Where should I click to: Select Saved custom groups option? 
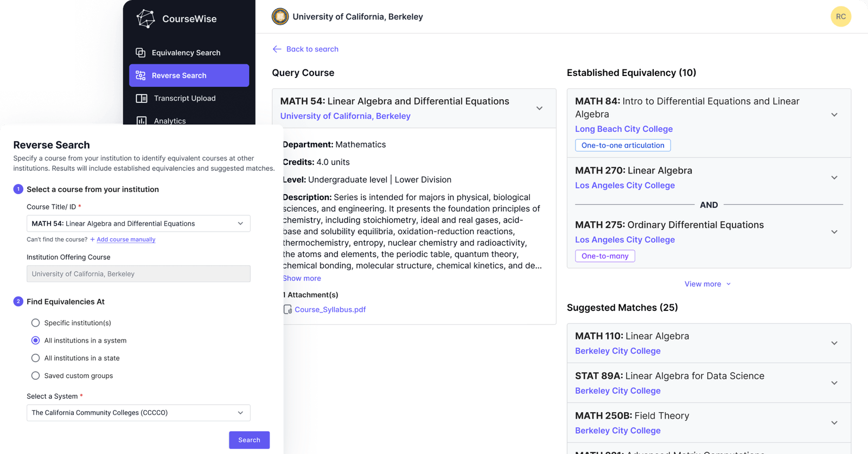[x=35, y=375]
